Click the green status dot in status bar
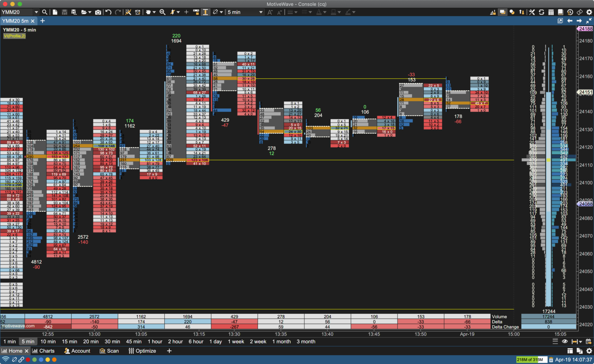This screenshot has height=364, width=594. click(x=34, y=359)
